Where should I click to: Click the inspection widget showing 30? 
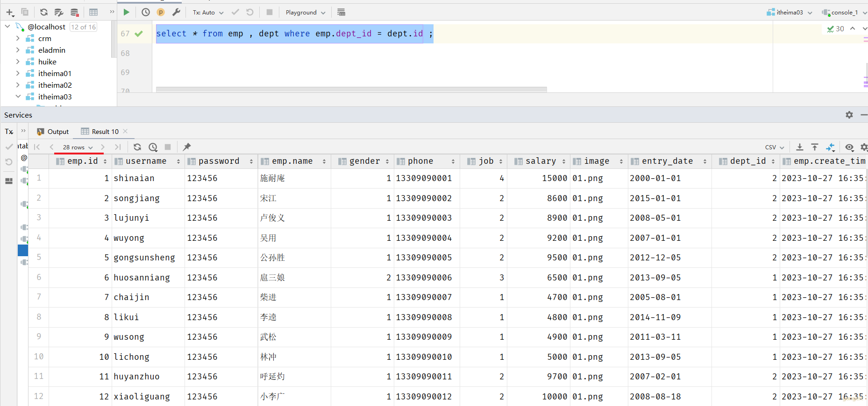tap(835, 29)
